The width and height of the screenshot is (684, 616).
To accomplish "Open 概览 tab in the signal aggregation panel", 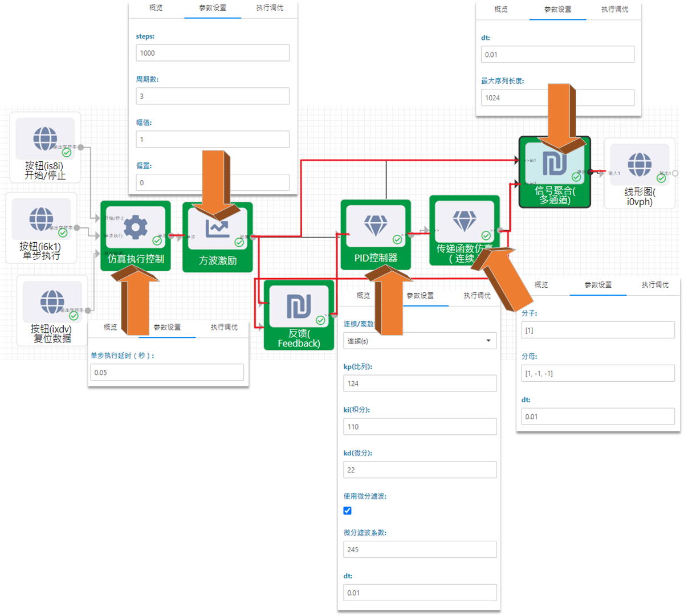I will coord(501,9).
